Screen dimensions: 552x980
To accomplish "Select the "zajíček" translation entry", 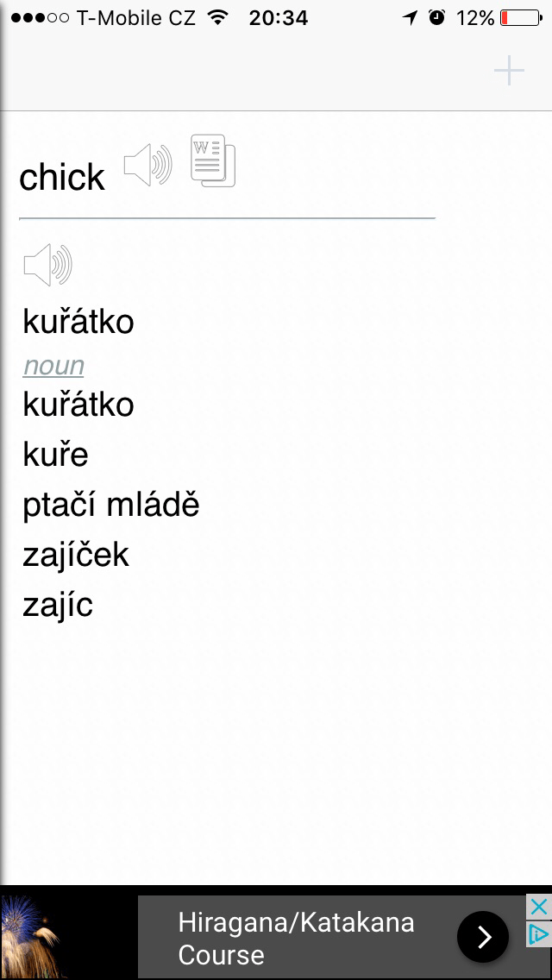I will (x=76, y=555).
